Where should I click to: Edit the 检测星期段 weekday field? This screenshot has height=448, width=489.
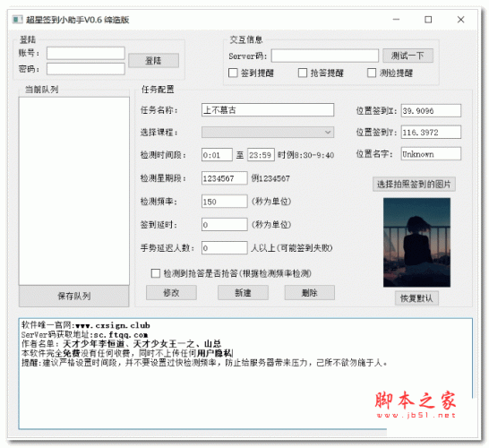tap(224, 178)
